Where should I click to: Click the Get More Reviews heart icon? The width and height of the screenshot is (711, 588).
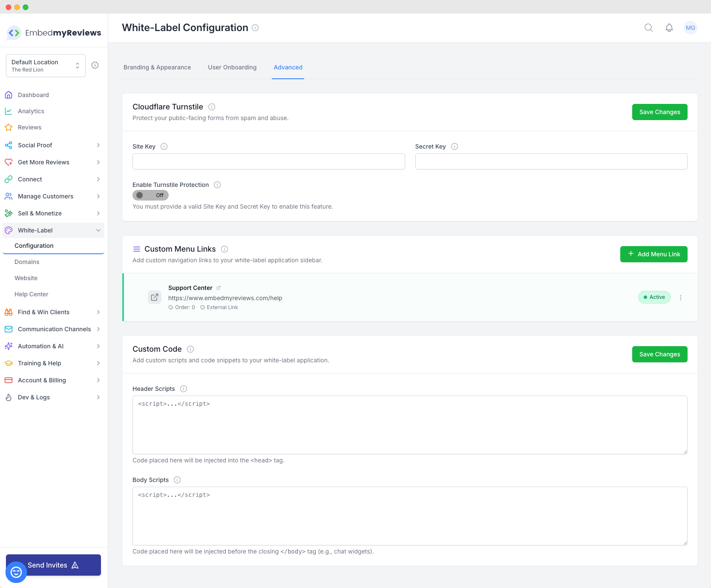pyautogui.click(x=9, y=162)
